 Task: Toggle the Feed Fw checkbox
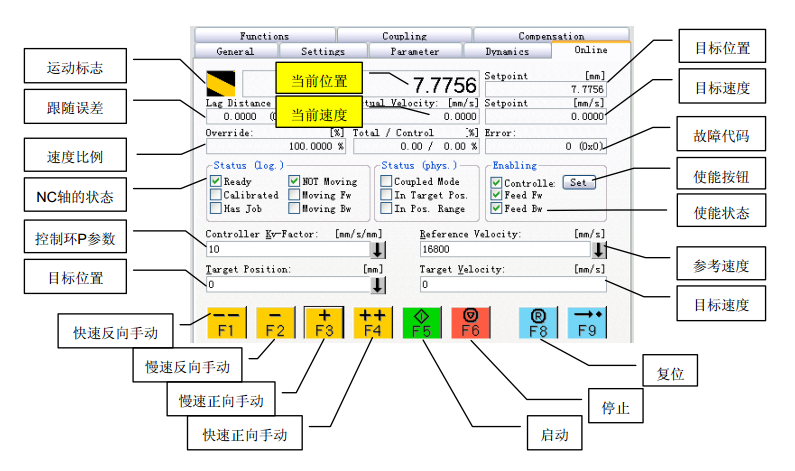coord(496,196)
